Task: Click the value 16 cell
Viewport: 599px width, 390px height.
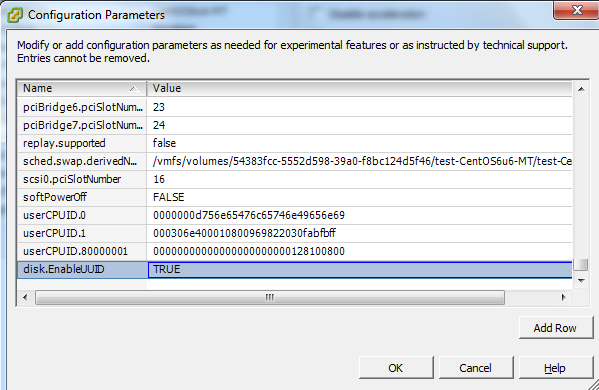Action: 359,179
